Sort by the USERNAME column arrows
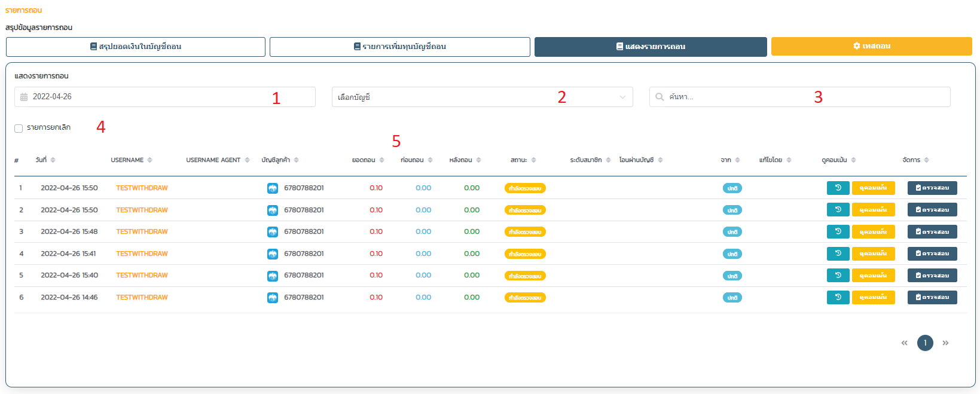 pos(150,160)
